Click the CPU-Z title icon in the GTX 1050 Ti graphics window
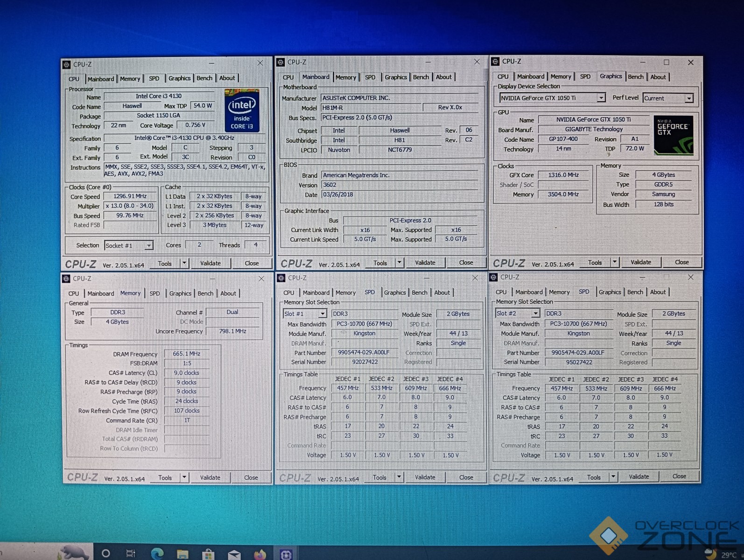The image size is (744, 560). coord(496,61)
